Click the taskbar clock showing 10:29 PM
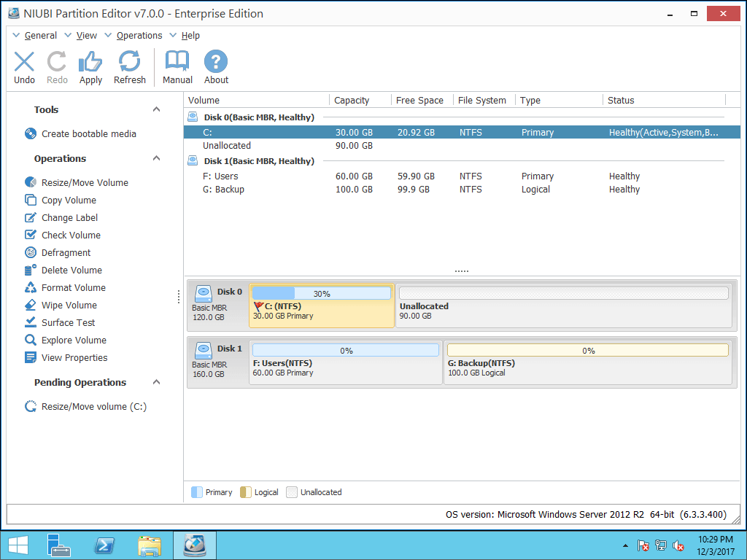Image resolution: width=747 pixels, height=560 pixels. 715,545
